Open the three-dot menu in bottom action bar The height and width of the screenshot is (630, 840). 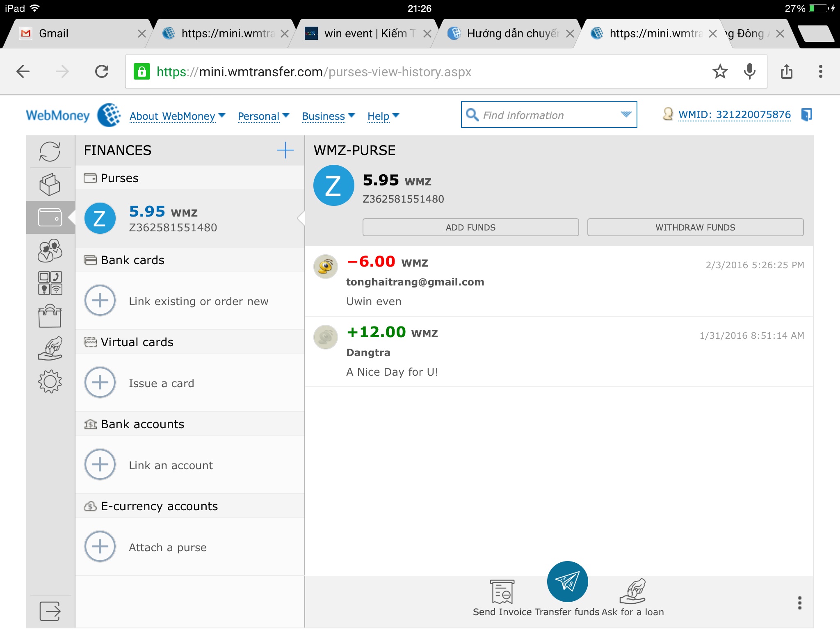pos(799,603)
